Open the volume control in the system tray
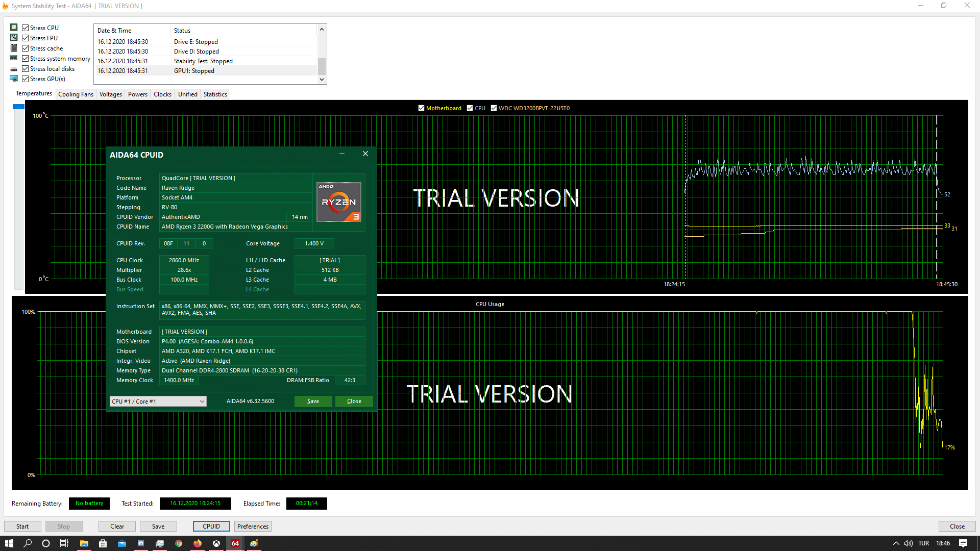This screenshot has width=980, height=551. 909,543
